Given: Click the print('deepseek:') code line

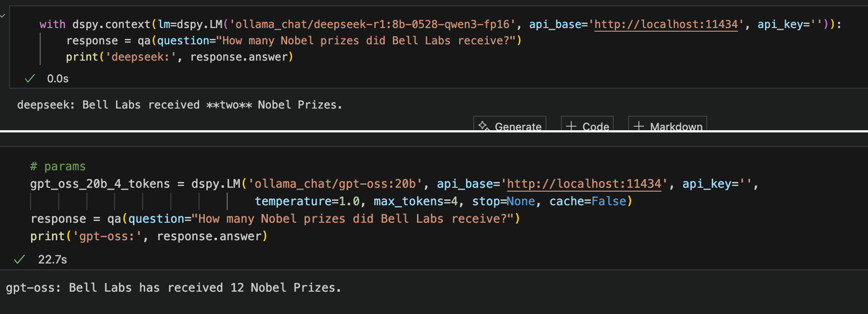Looking at the screenshot, I should [179, 57].
